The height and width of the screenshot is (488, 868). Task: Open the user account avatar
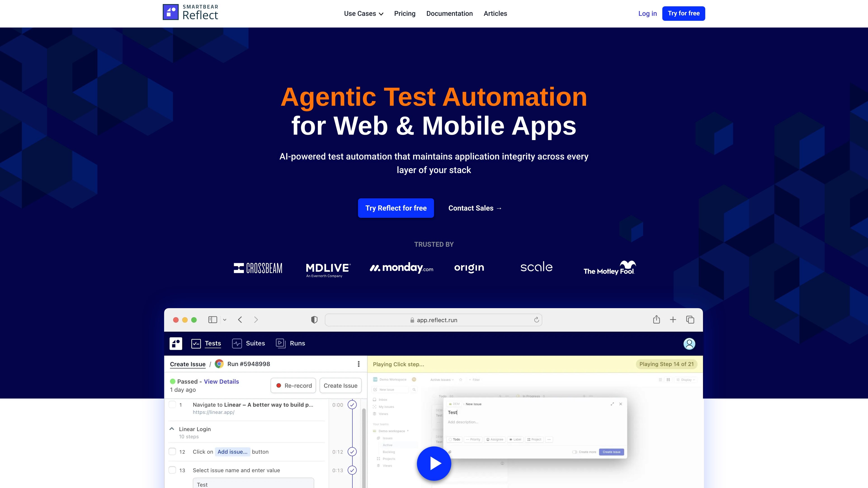689,344
